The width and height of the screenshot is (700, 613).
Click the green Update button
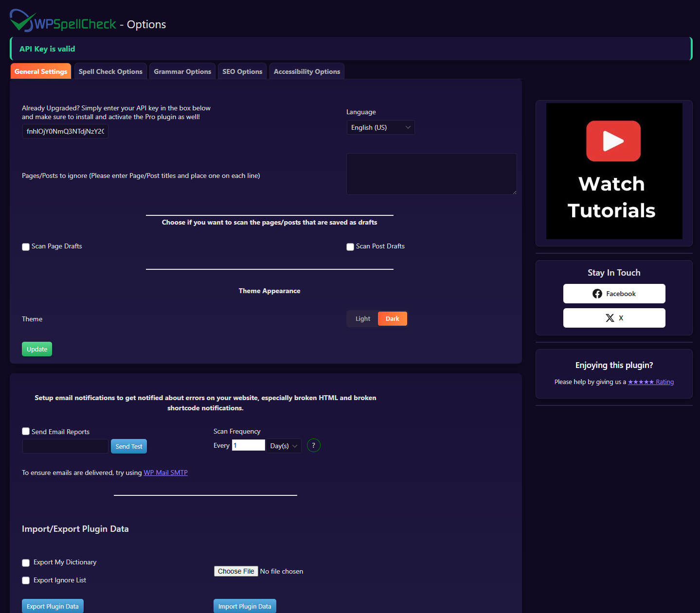click(x=37, y=349)
